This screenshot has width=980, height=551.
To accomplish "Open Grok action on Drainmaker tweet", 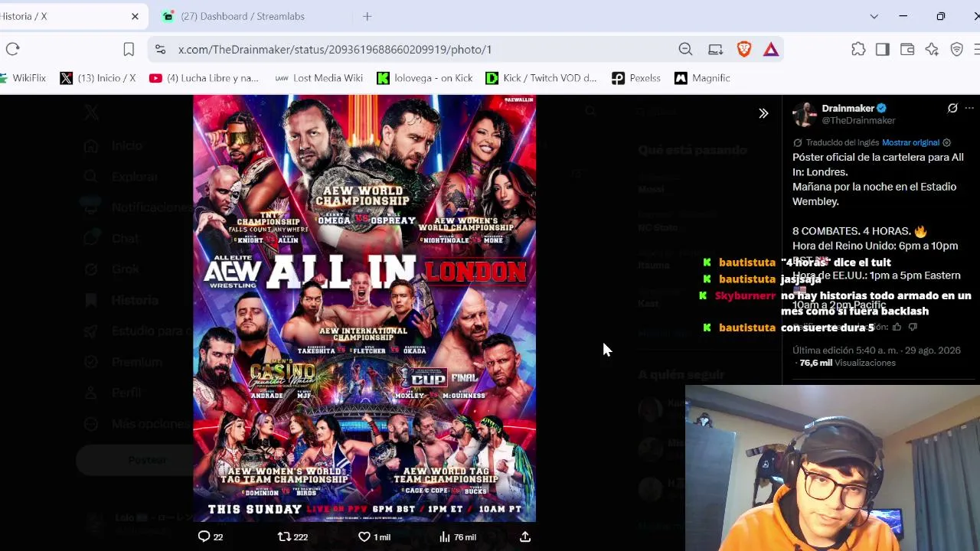I will (x=952, y=109).
